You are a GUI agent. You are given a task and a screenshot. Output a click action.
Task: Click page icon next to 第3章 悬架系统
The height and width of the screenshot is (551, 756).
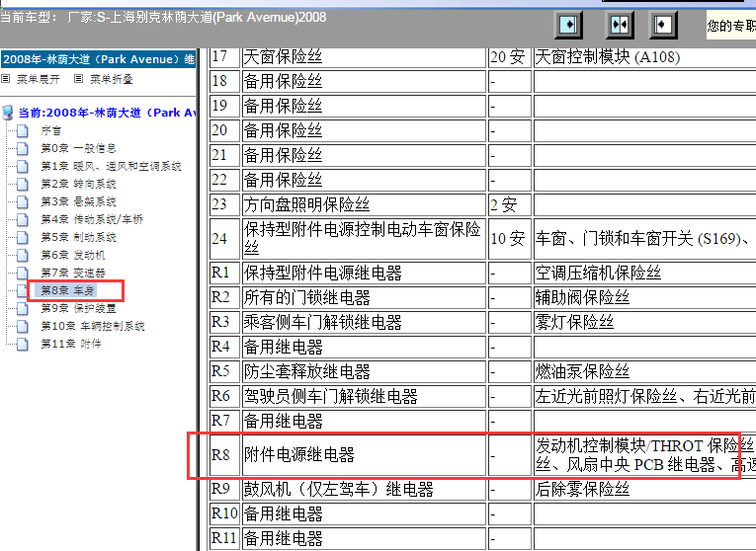pos(22,201)
